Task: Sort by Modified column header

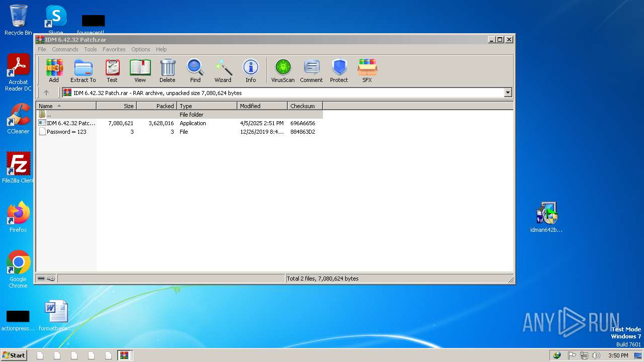Action: pos(262,106)
